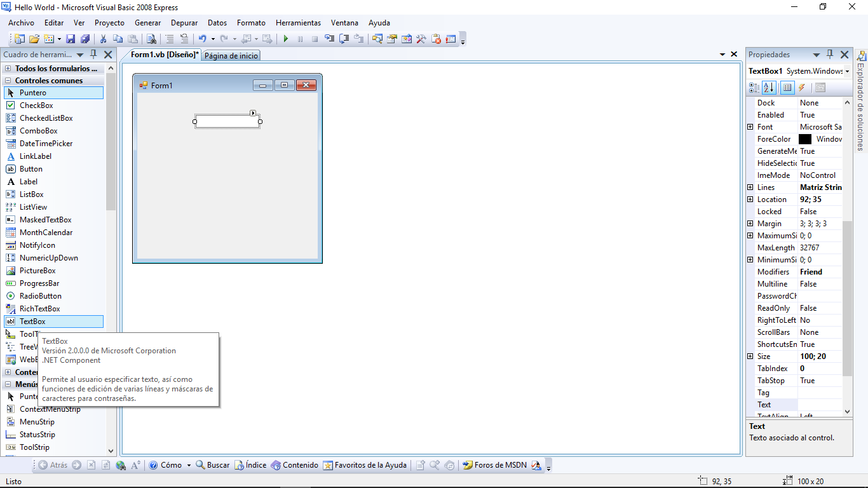
Task: Select the TextBox control in toolbox
Action: tap(53, 322)
